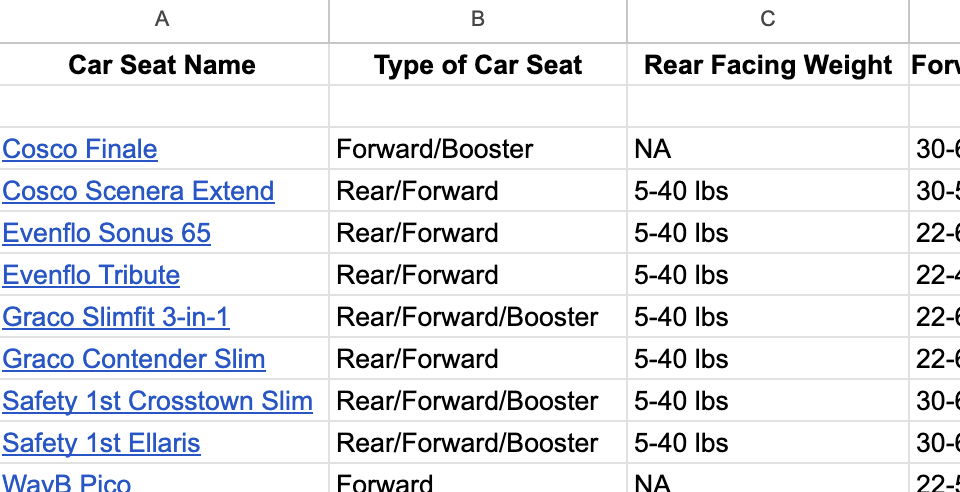Select the Type of Car Seat header cell
Viewport: 960px width, 492px height.
478,65
